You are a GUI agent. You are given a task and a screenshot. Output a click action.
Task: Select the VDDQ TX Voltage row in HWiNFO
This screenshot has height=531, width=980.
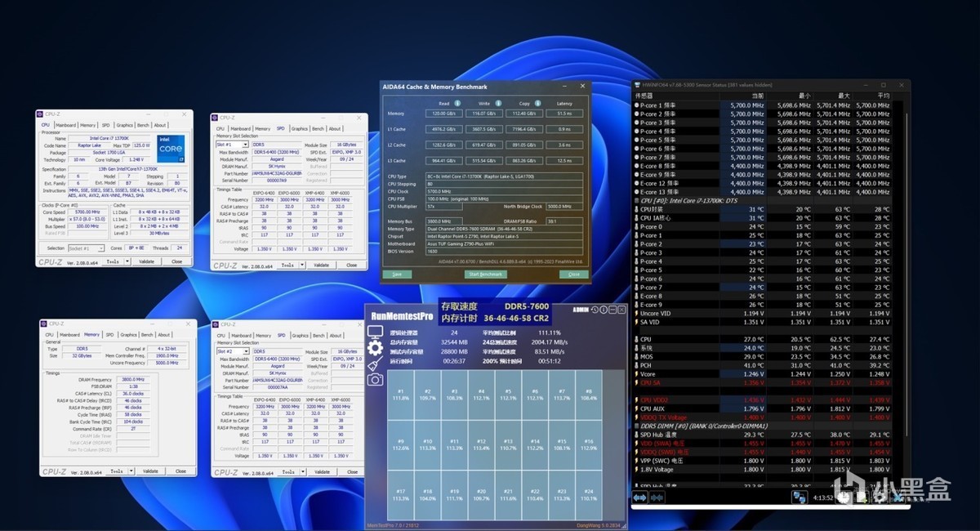(763, 417)
